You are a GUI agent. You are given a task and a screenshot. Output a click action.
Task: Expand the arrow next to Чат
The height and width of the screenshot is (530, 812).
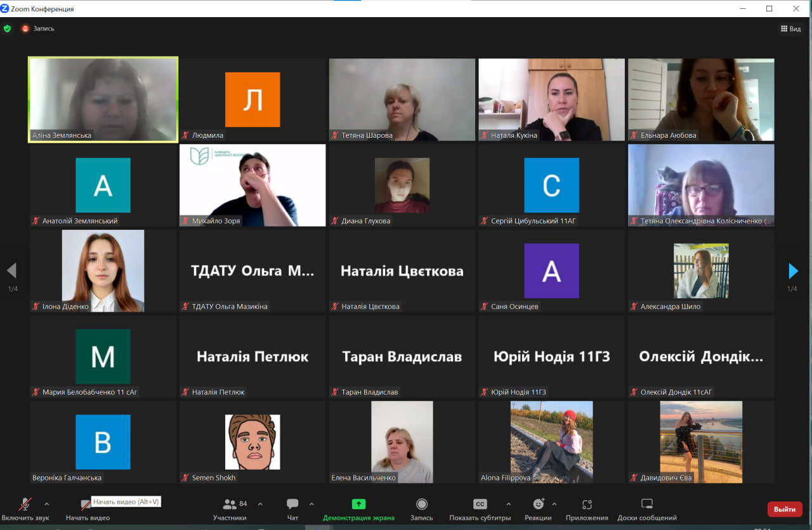click(311, 504)
